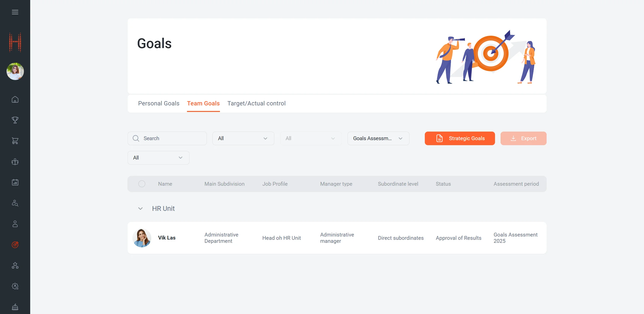Switch to Target/Actual control tab
Screen dimensions: 644x314
tap(256, 103)
